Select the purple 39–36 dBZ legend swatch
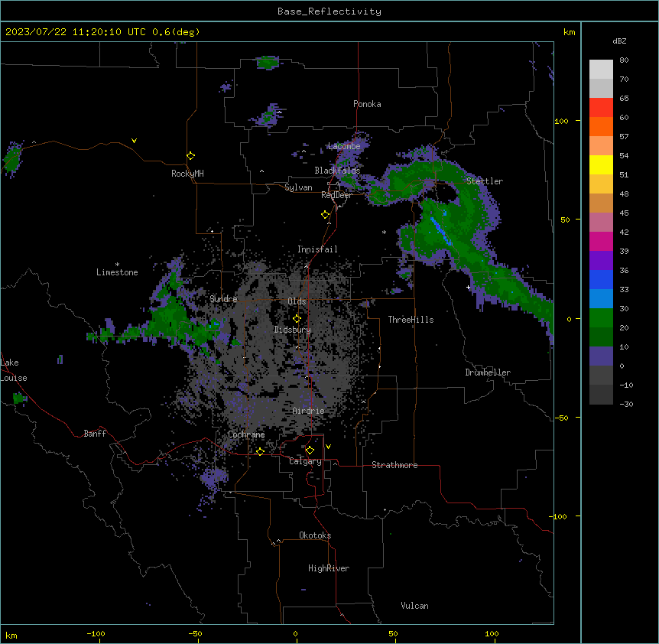Viewport: 659px width, 644px height. [x=601, y=261]
